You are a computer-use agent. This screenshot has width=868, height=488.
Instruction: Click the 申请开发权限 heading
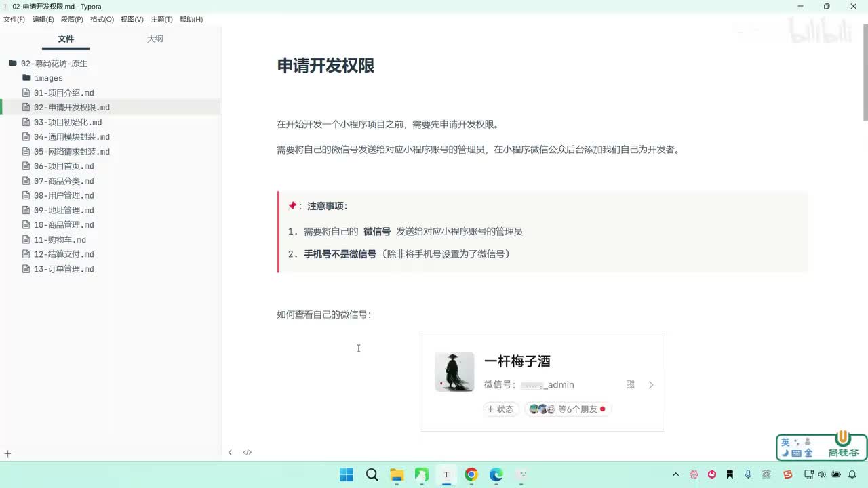325,66
